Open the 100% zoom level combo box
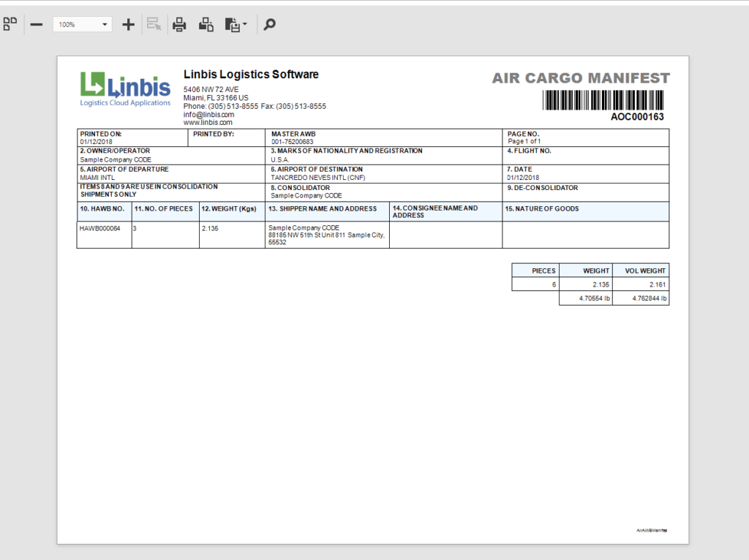This screenshot has height=560, width=749. (x=83, y=24)
